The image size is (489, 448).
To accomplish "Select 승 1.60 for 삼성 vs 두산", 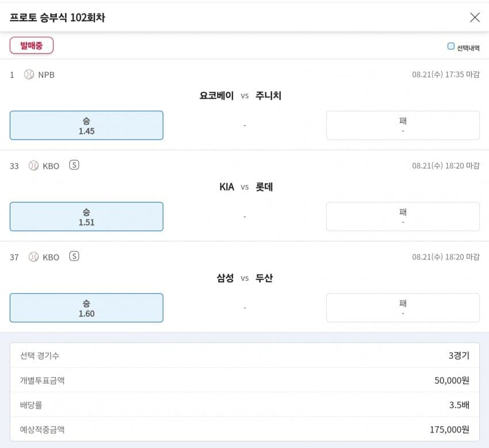I will coord(86,308).
